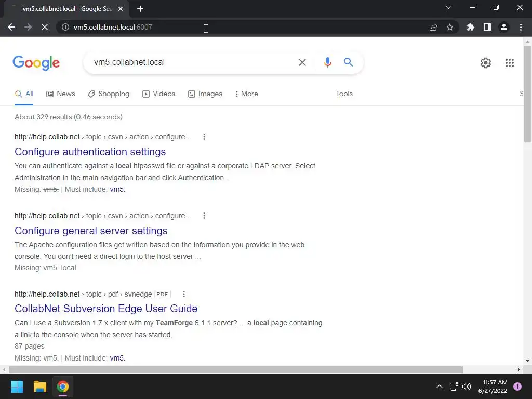
Task: Stop loading the page
Action: pyautogui.click(x=45, y=27)
